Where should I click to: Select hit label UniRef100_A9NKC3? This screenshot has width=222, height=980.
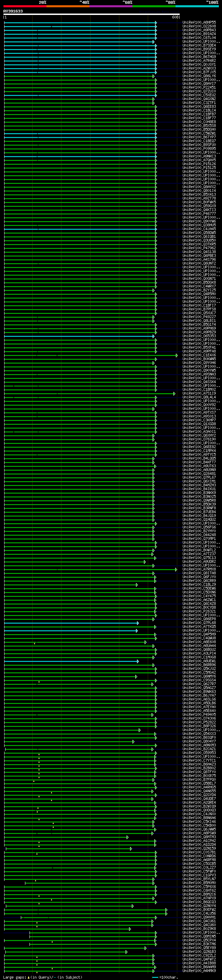pos(199,156)
